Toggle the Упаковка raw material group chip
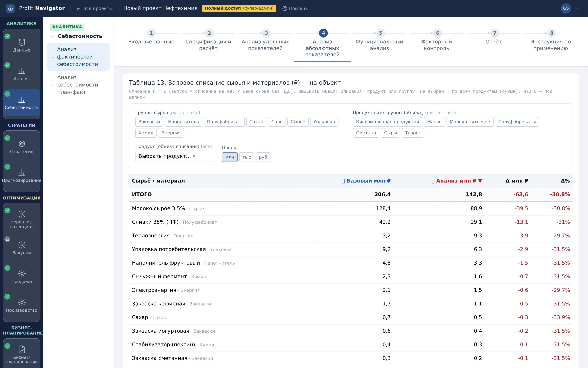Screen dimensions: 588x368 [324, 122]
